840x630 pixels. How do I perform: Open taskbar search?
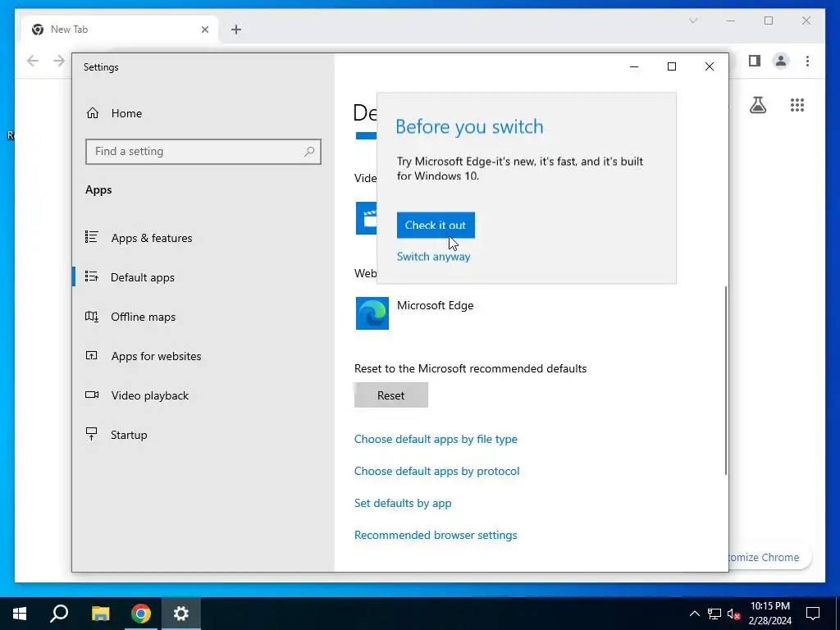[x=59, y=614]
